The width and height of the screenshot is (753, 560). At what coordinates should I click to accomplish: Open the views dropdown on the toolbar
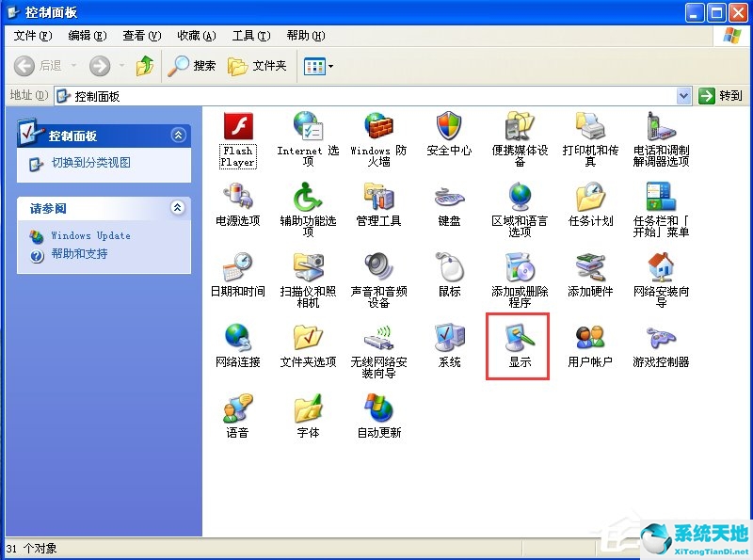click(x=328, y=66)
